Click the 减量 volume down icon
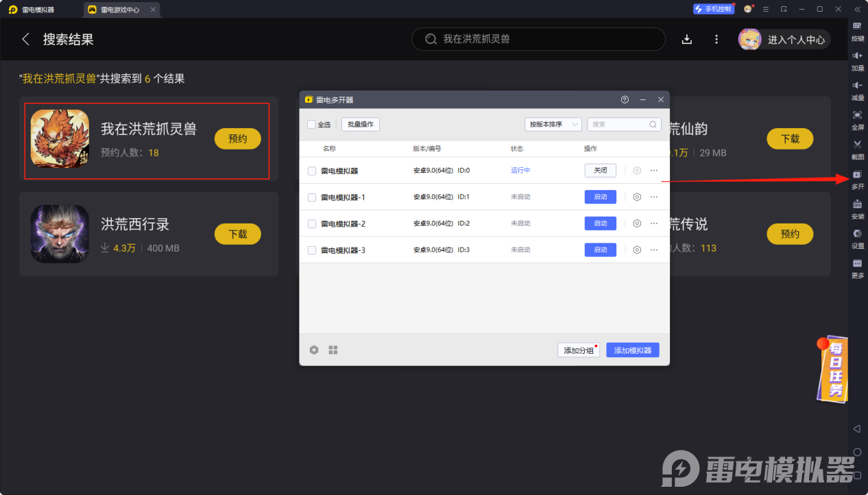 [857, 89]
